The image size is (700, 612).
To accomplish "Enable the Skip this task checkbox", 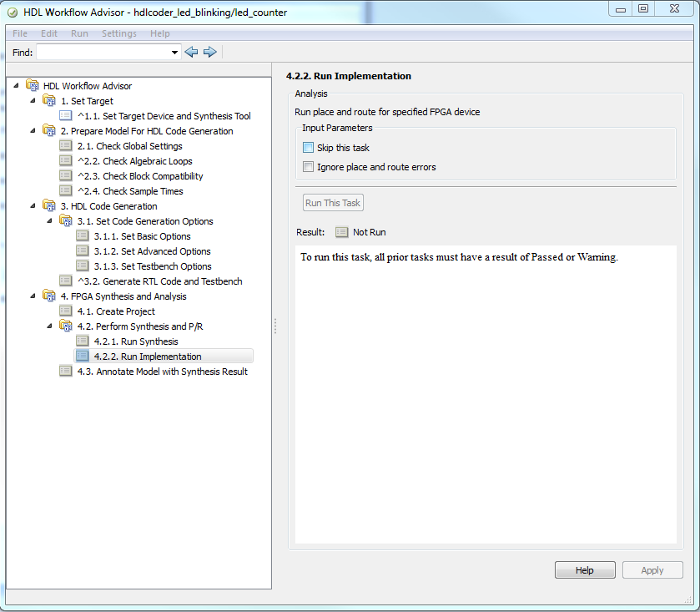I will (308, 148).
